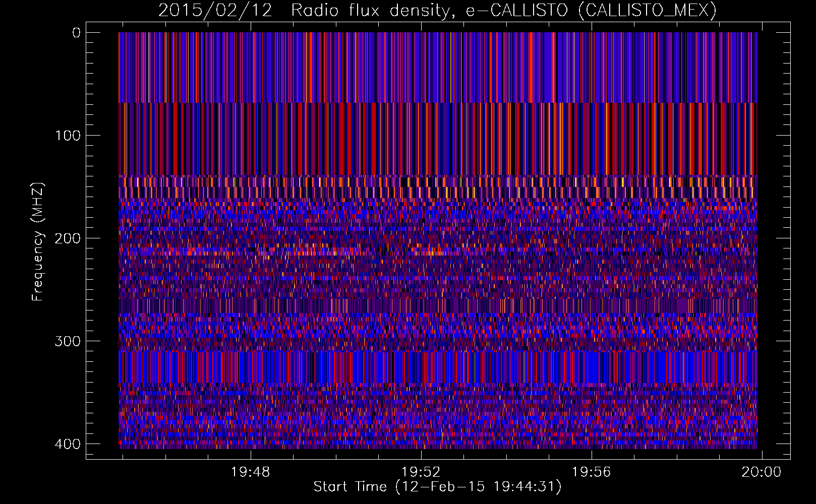816x504 pixels.
Task: Click the 19:52 time tick label
Action: pyautogui.click(x=421, y=472)
